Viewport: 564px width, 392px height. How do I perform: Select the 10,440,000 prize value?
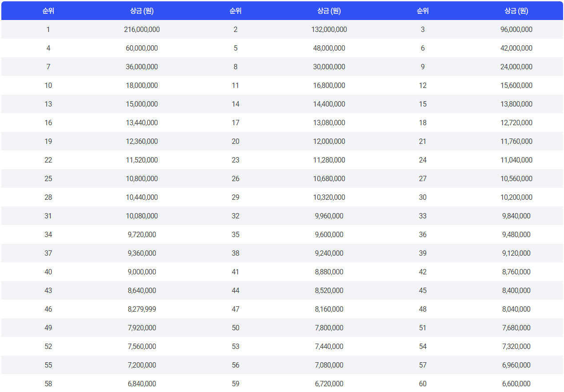point(142,197)
